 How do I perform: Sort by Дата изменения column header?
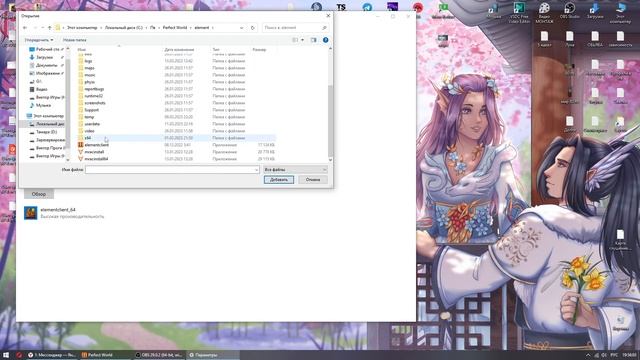point(179,49)
